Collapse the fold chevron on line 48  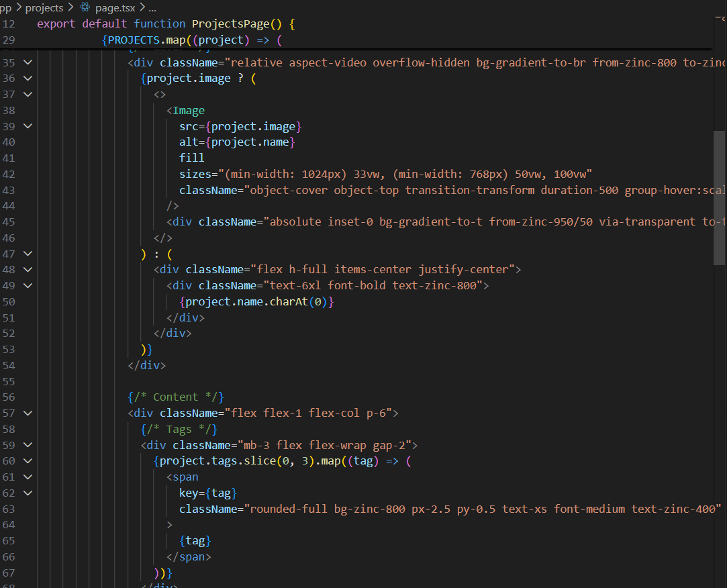[x=28, y=269]
